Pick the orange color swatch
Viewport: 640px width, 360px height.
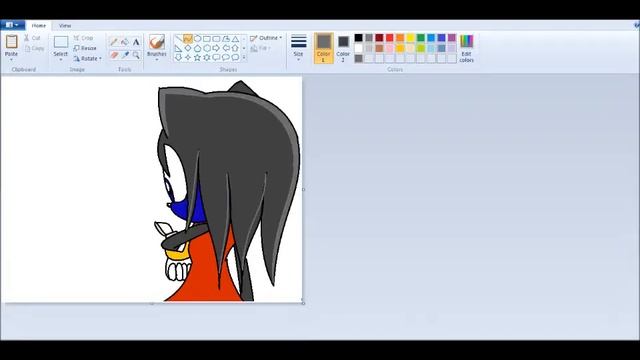(x=400, y=38)
